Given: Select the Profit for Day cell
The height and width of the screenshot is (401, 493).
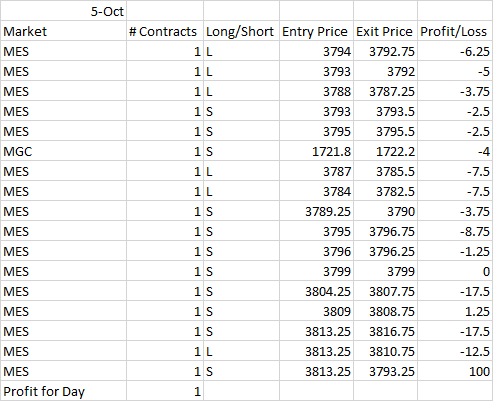Looking at the screenshot, I should [63, 391].
